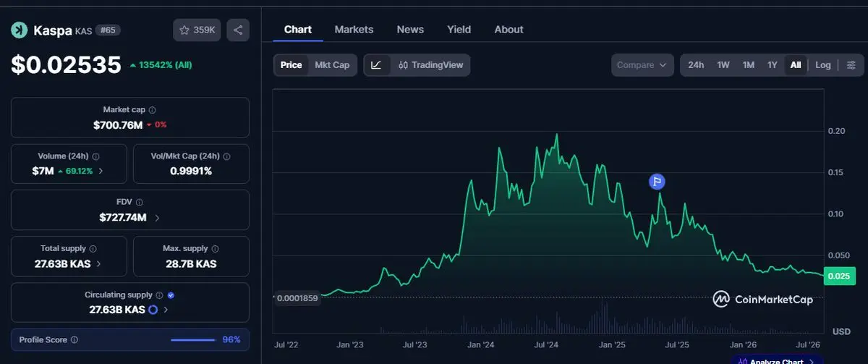Expand Total supply details chevron
Viewport: 868px width, 364px height.
98,263
